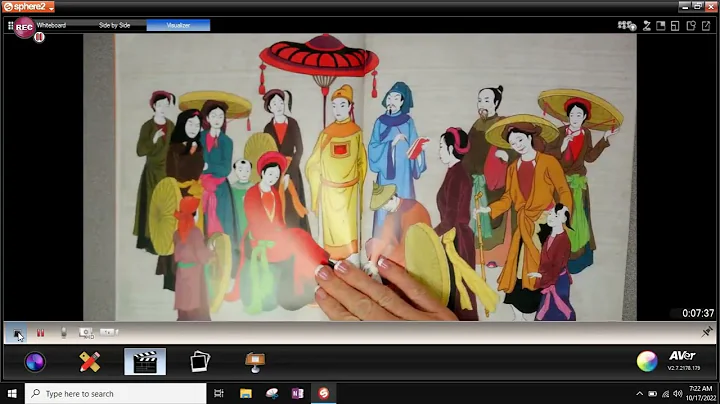Viewport: 720px width, 404px height.
Task: Open the network tray icon
Action: coord(665,394)
